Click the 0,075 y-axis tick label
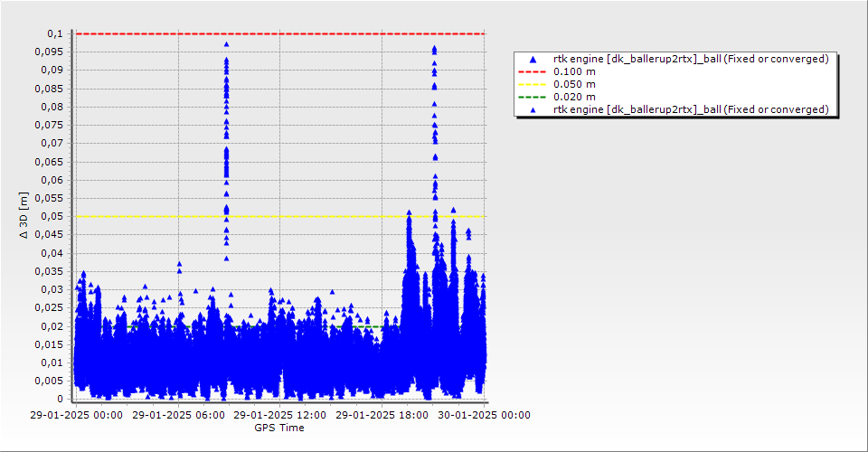Image resolution: width=868 pixels, height=452 pixels. pos(49,125)
